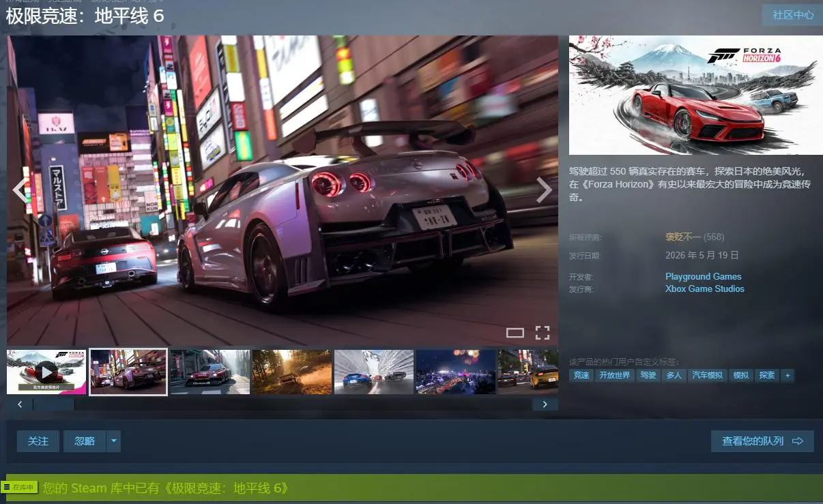Open the 褒贬不一 reviews summary
The height and width of the screenshot is (504, 823).
click(683, 237)
